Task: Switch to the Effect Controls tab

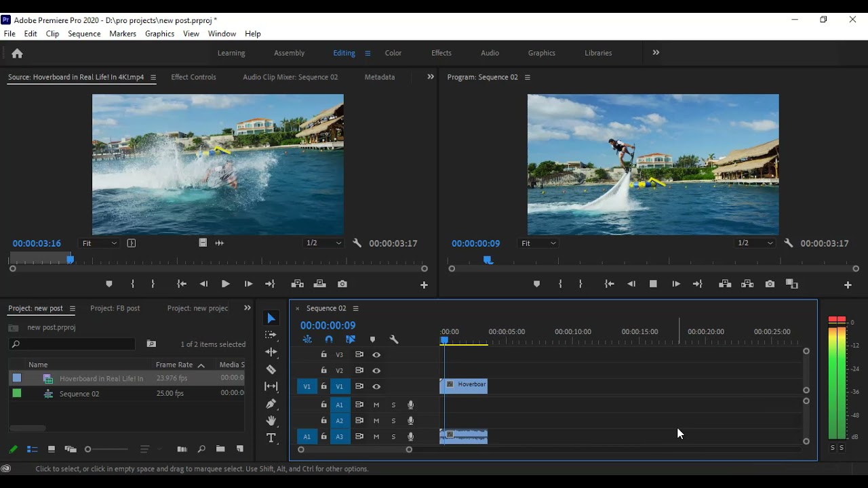Action: coord(193,77)
